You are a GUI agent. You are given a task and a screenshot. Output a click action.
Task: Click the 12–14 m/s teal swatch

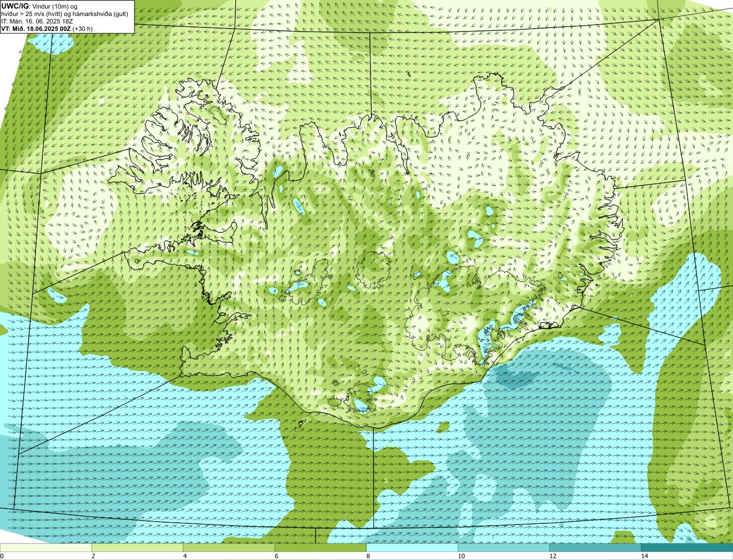(x=596, y=547)
